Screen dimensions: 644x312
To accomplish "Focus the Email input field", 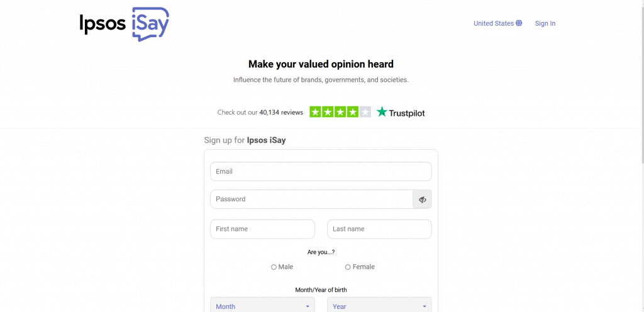I will tap(321, 172).
